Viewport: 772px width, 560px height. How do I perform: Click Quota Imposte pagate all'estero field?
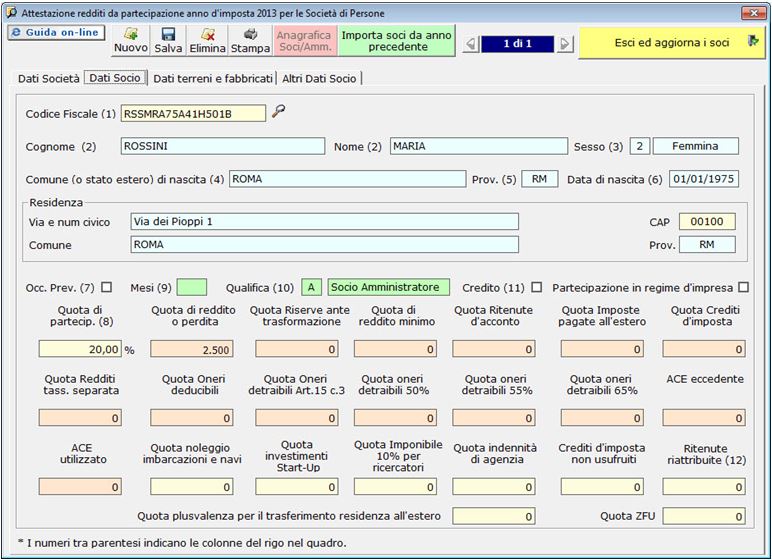pos(602,349)
